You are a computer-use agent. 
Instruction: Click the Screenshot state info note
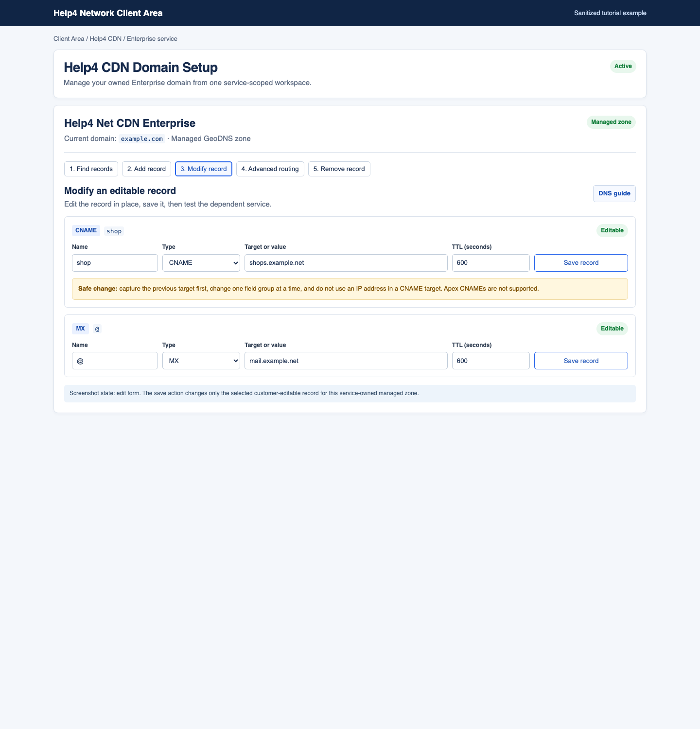(x=350, y=394)
